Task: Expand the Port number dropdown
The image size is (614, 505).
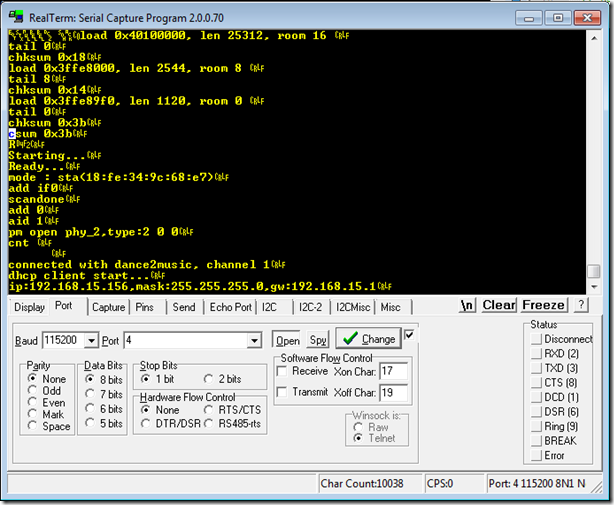Action: pyautogui.click(x=254, y=341)
